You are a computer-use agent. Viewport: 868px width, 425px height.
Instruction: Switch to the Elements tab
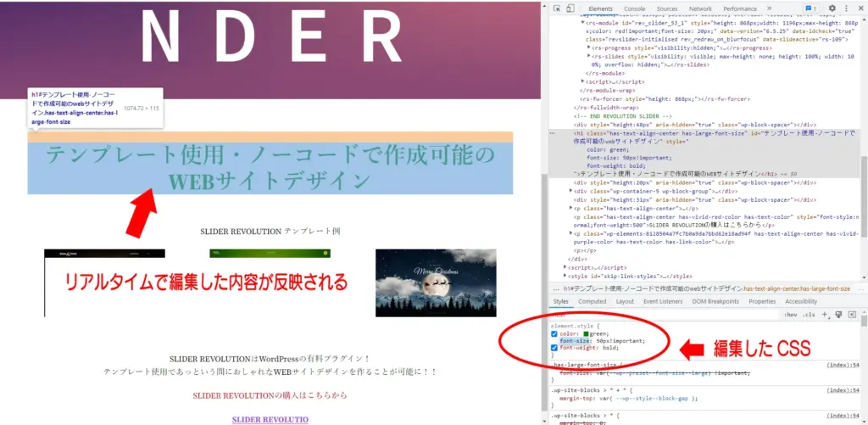[x=601, y=8]
